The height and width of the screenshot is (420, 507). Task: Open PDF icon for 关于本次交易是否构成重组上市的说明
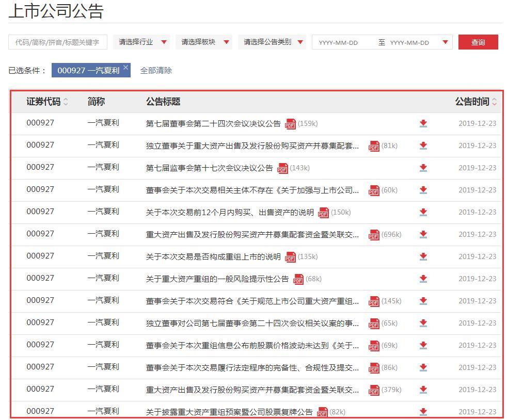(x=290, y=257)
